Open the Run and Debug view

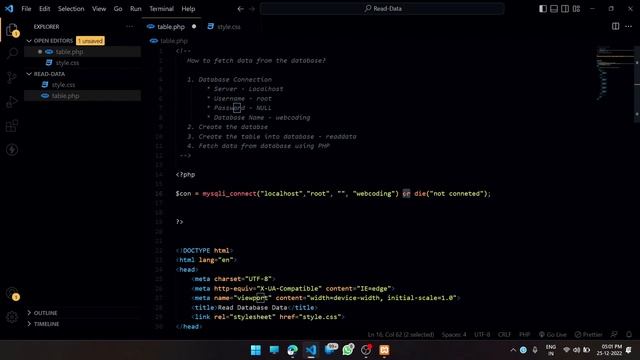pos(12,102)
